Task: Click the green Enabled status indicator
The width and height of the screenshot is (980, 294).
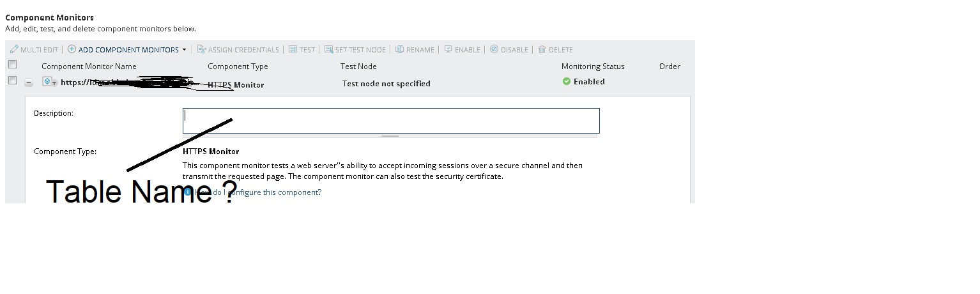Action: pyautogui.click(x=566, y=82)
